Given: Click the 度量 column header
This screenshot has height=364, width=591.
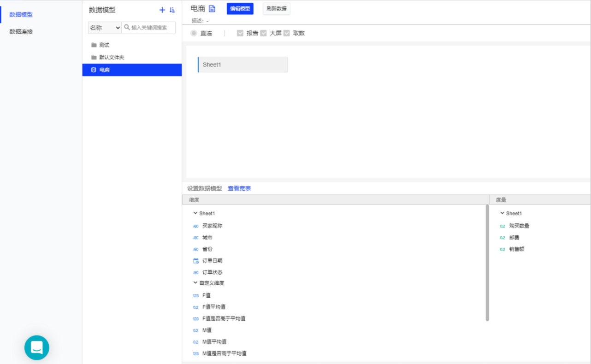Looking at the screenshot, I should (540, 200).
